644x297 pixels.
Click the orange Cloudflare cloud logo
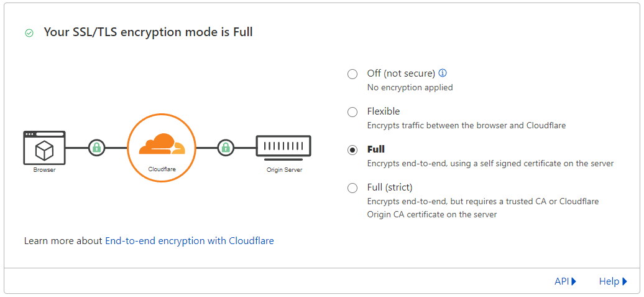coord(162,144)
